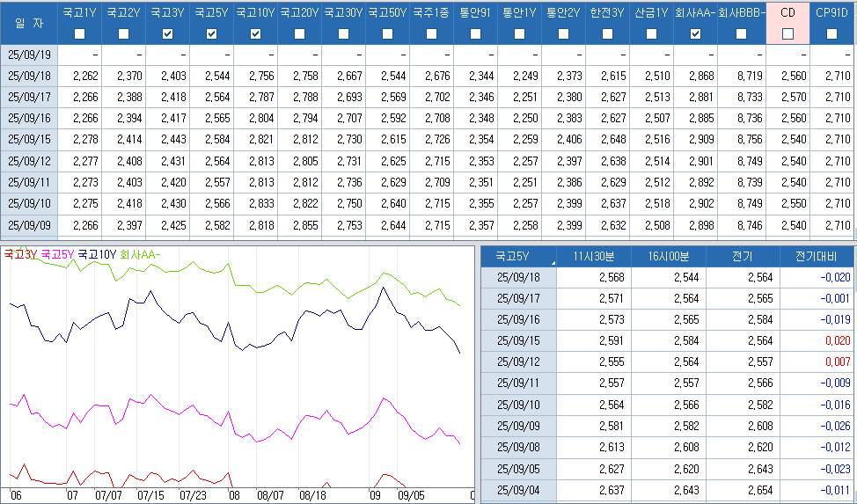Disable the 회사AA- checkbox
The image size is (857, 504).
pyautogui.click(x=695, y=33)
